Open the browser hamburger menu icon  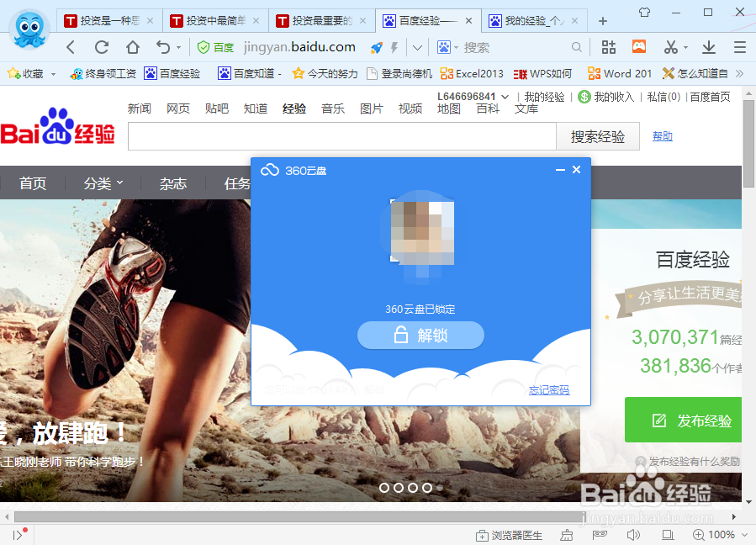coord(741,48)
